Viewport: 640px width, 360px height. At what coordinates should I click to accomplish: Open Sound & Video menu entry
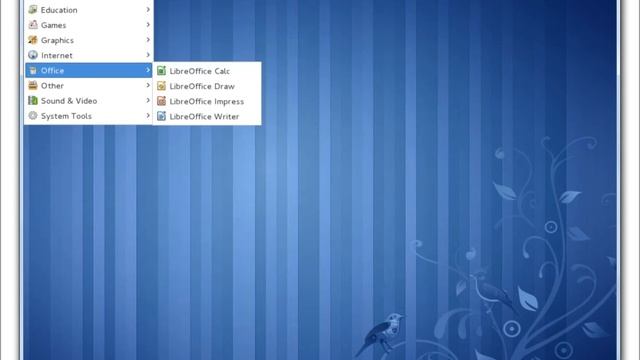click(89, 100)
